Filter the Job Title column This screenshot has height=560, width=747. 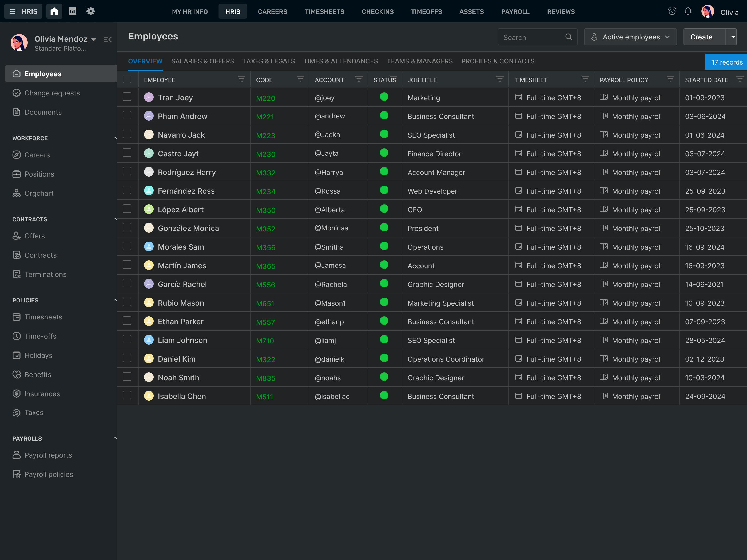[500, 79]
